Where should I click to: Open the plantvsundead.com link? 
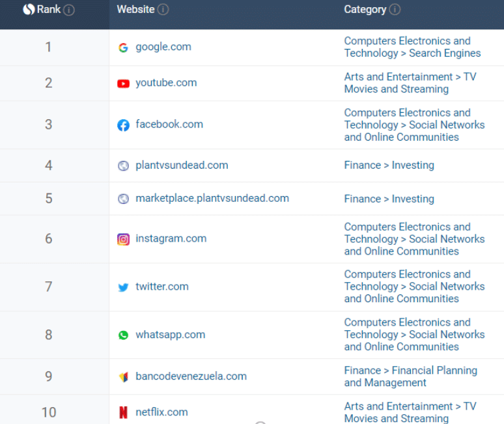click(x=182, y=165)
